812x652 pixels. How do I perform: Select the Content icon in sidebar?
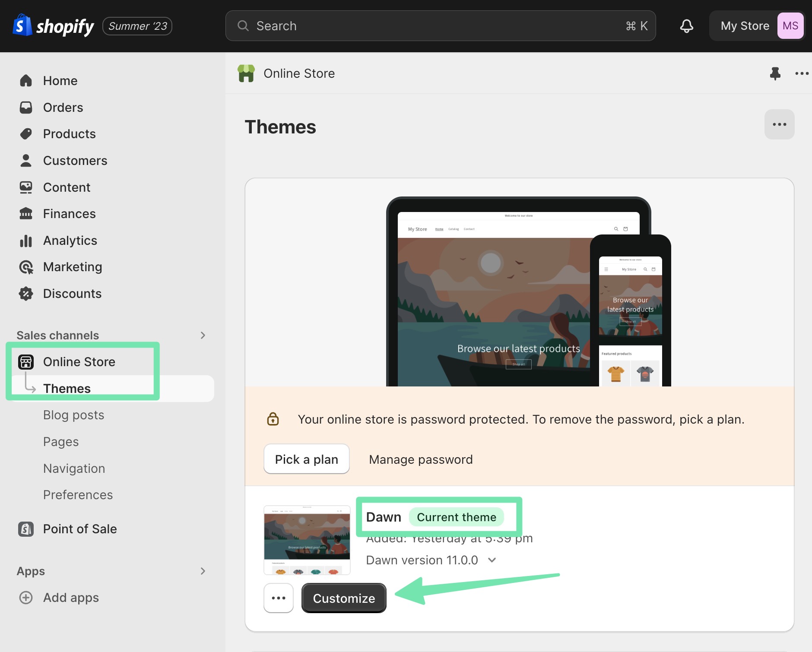26,187
